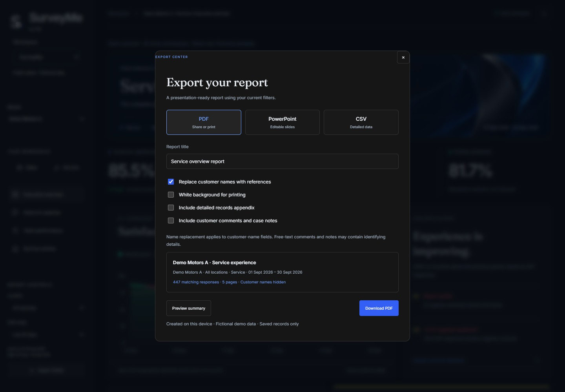The width and height of the screenshot is (565, 392).
Task: Uncheck Replace customer names with references
Action: [171, 182]
